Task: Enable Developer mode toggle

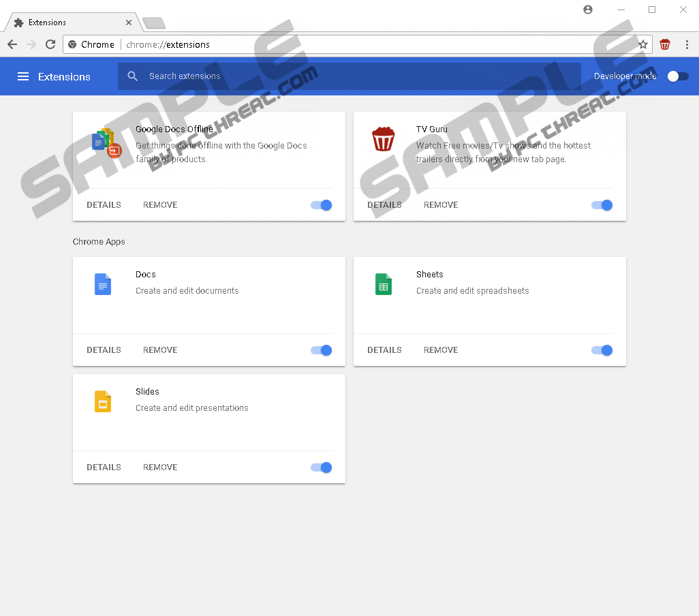Action: [678, 76]
